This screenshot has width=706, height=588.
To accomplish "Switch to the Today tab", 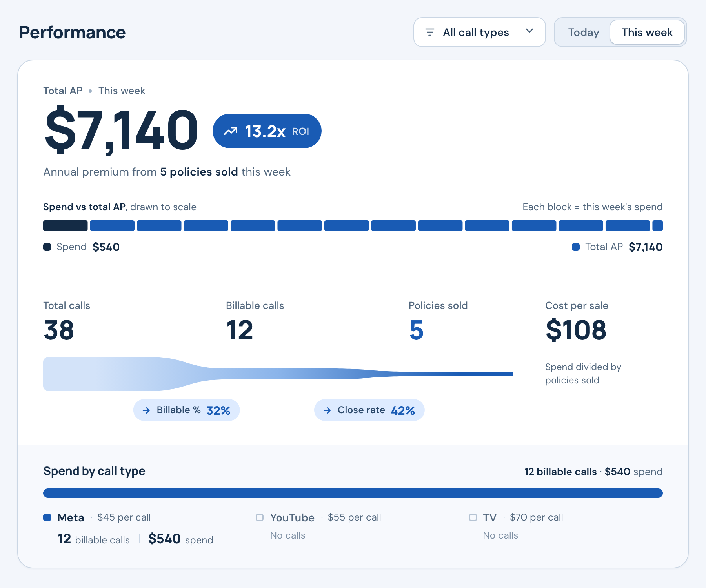I will [x=583, y=32].
